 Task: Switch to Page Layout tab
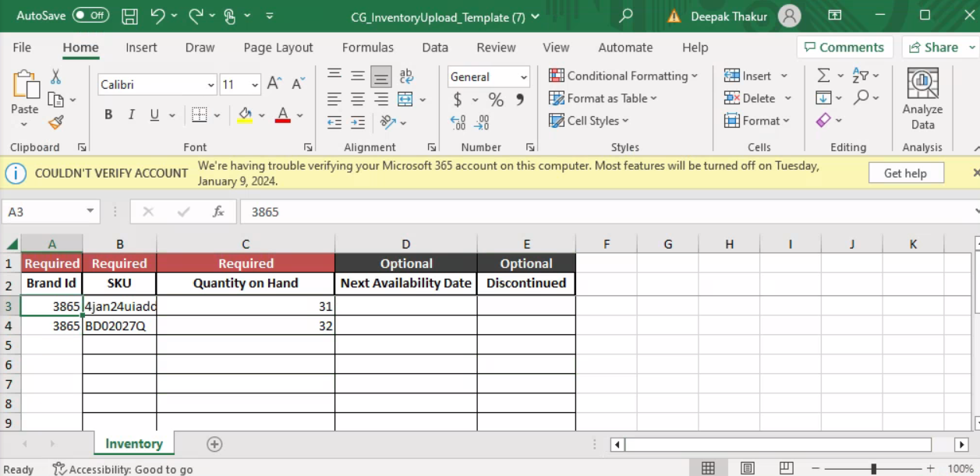coord(278,48)
